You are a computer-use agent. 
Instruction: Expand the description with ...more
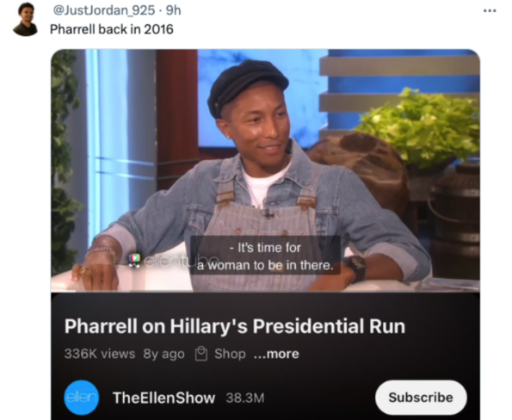[276, 354]
